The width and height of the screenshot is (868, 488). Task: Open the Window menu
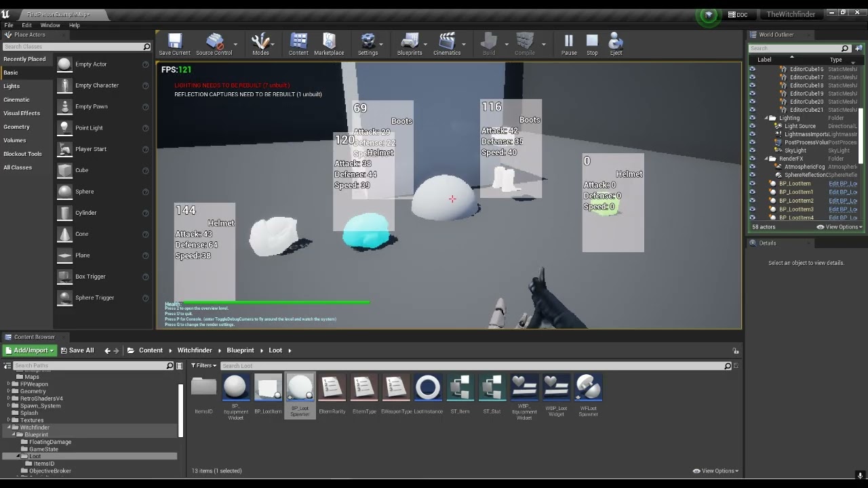point(50,25)
